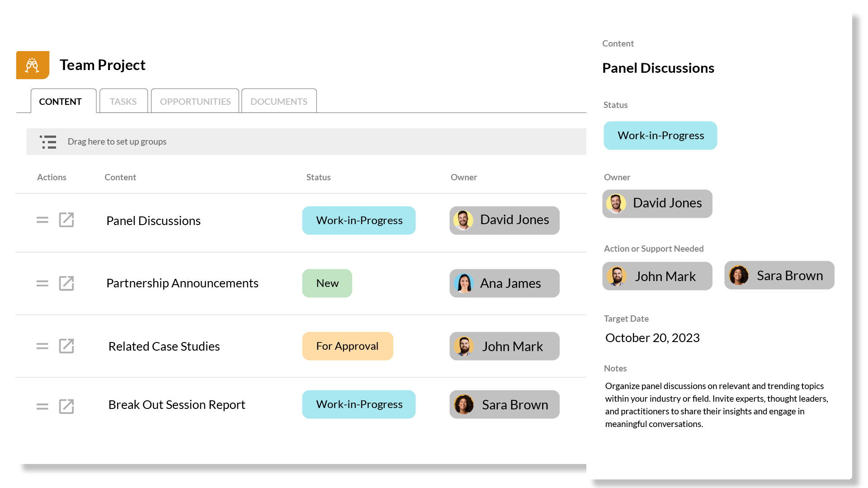Open the OPPORTUNITIES tab
The width and height of the screenshot is (868, 488).
195,101
